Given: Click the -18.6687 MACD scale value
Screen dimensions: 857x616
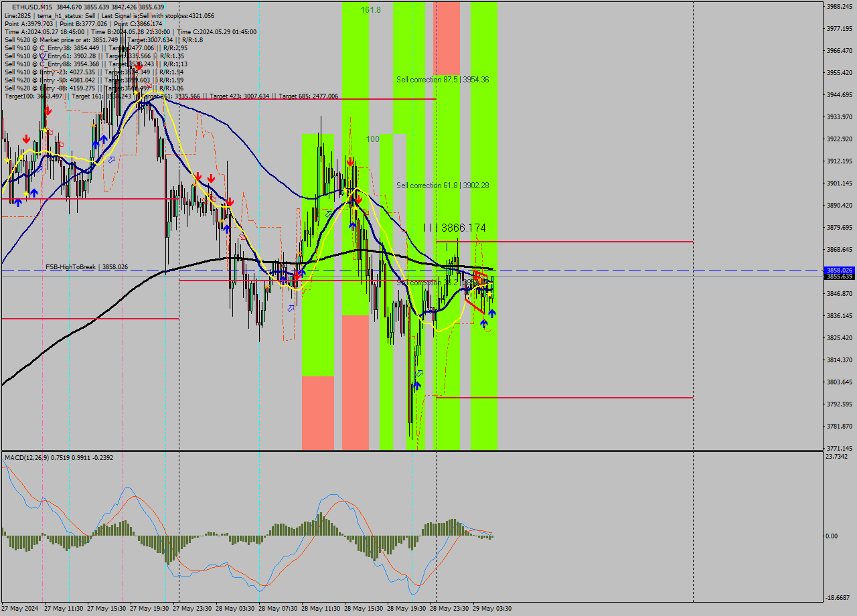Looking at the screenshot, I should tap(838, 598).
